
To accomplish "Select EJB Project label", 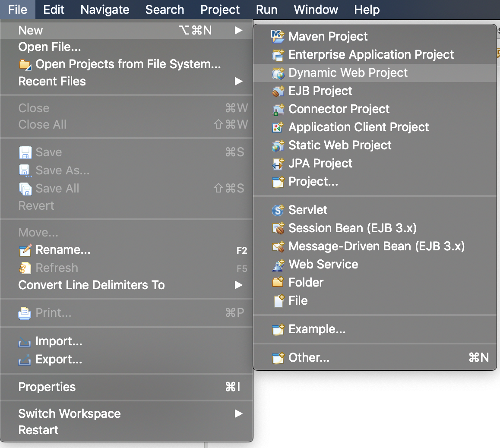I will (320, 91).
